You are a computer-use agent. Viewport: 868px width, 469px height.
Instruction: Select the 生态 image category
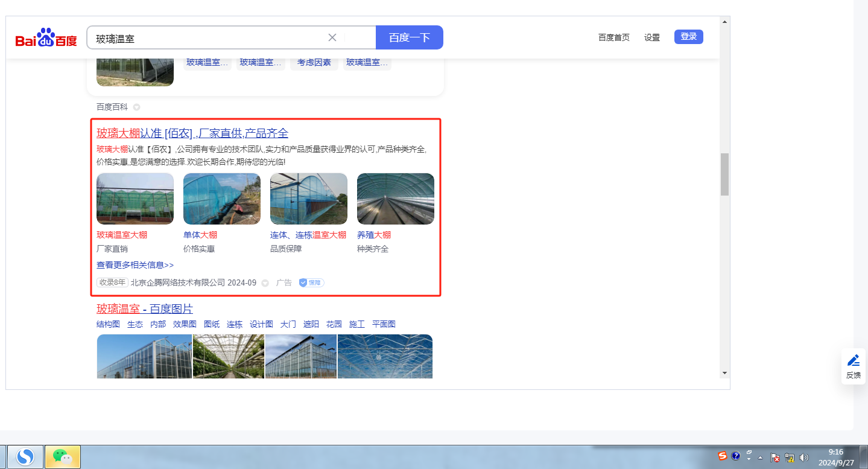coord(135,324)
